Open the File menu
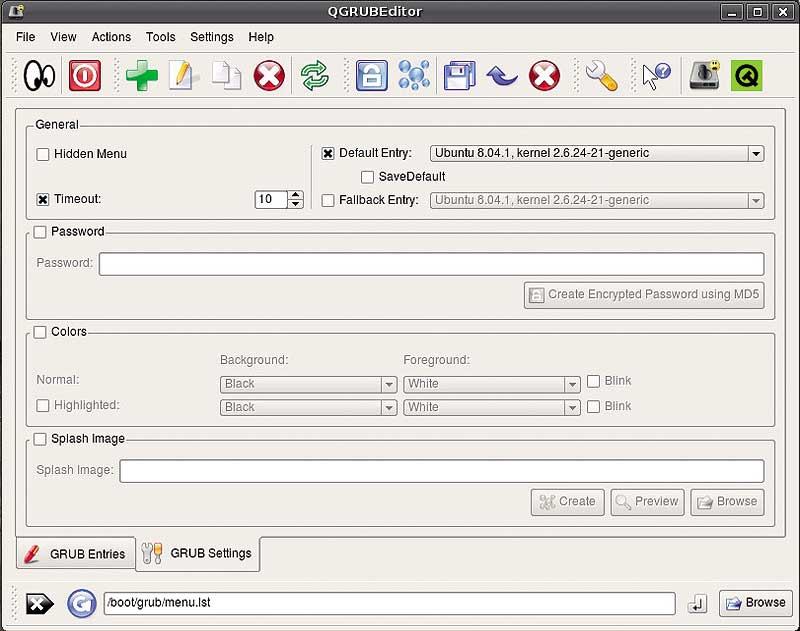This screenshot has height=631, width=800. pyautogui.click(x=26, y=37)
